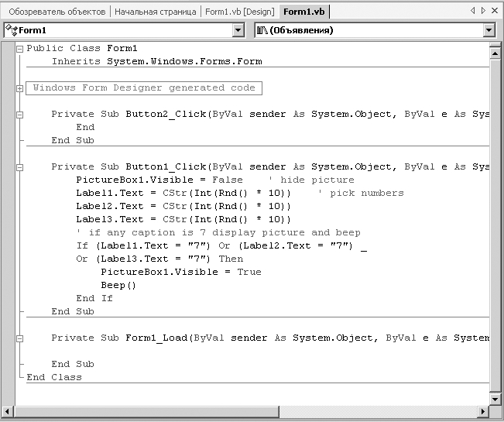The image size is (504, 422).
Task: Place cursor on Inherits System.Windows.Forms.Form line
Action: [x=157, y=61]
